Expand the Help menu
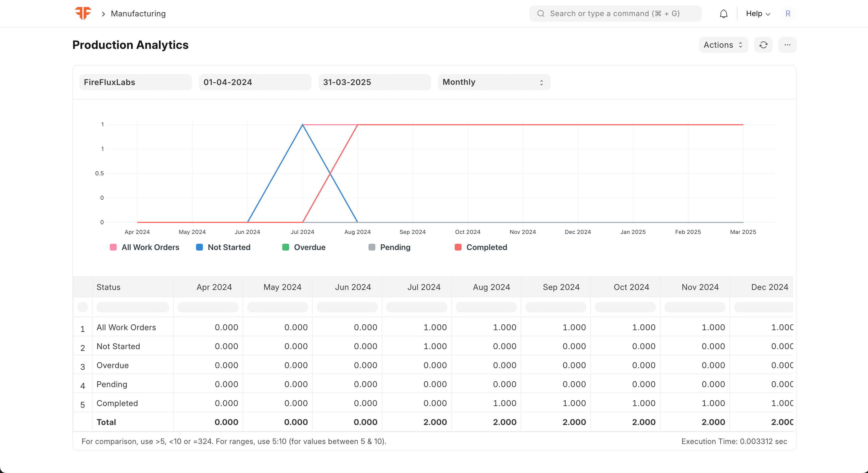This screenshot has width=868, height=473. point(758,14)
